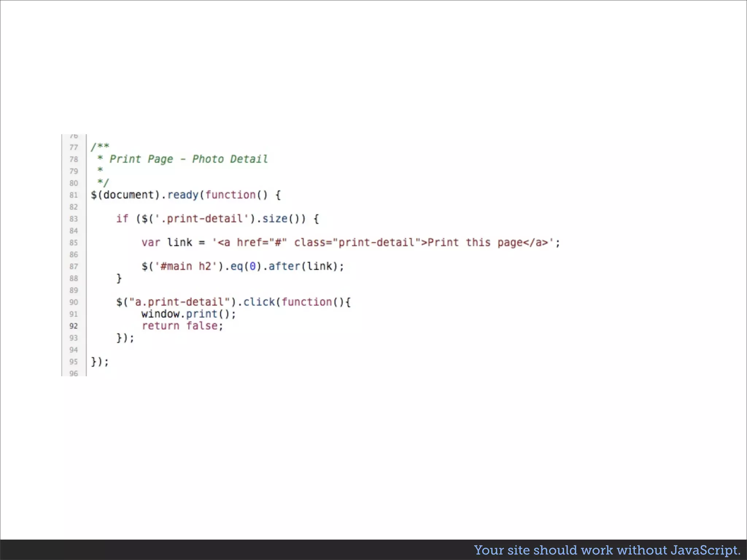Click the 'window.print();' statement
Screen dimensions: 747x560
coord(189,314)
